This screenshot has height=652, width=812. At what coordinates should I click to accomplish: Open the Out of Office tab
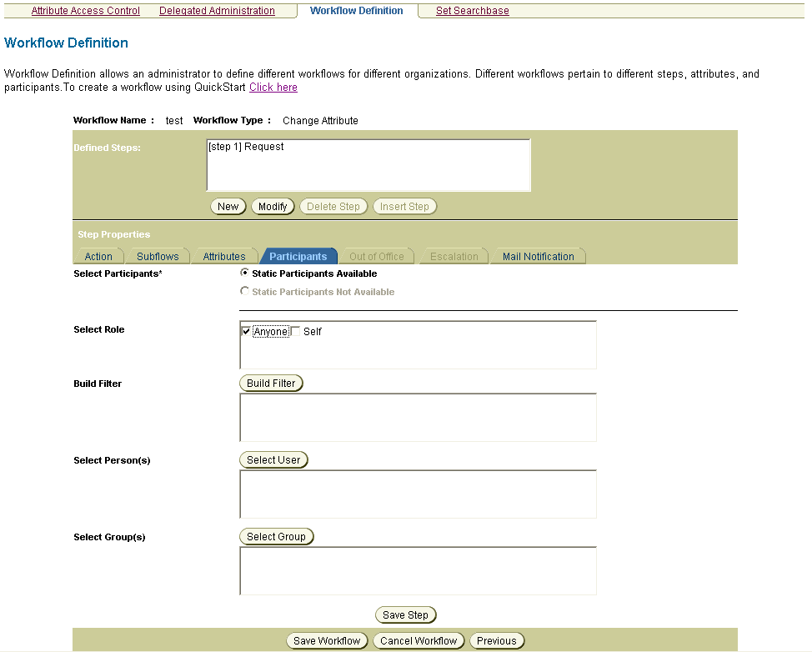pos(377,256)
